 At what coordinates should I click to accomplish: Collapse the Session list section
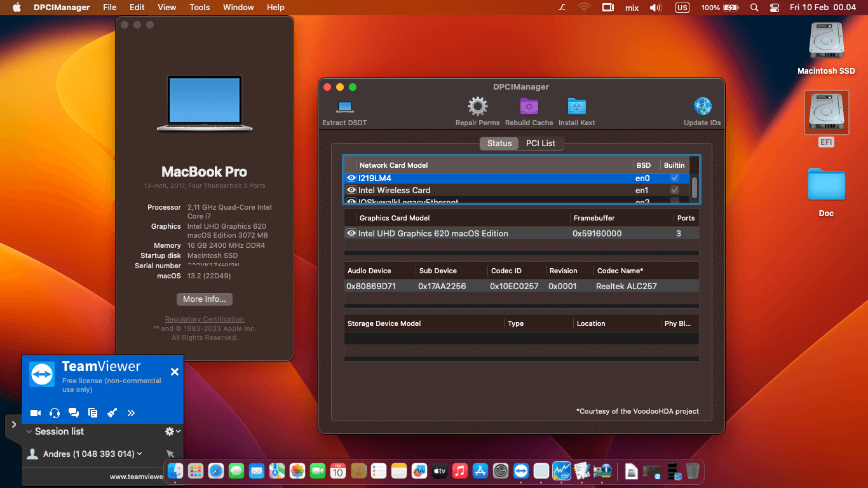click(29, 431)
